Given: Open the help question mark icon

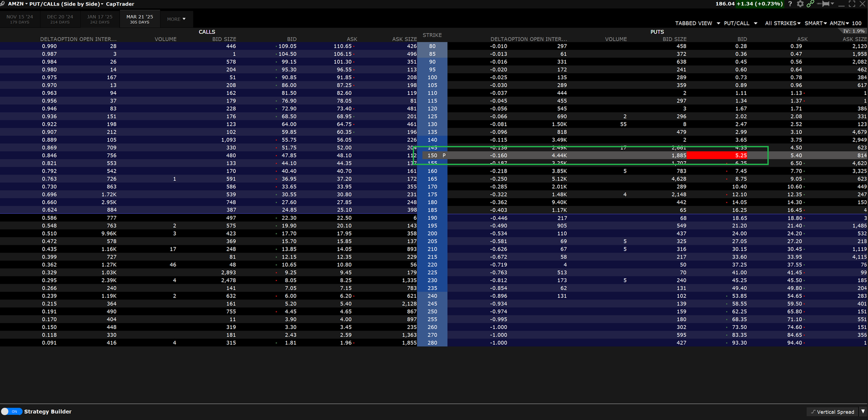Looking at the screenshot, I should (790, 4).
